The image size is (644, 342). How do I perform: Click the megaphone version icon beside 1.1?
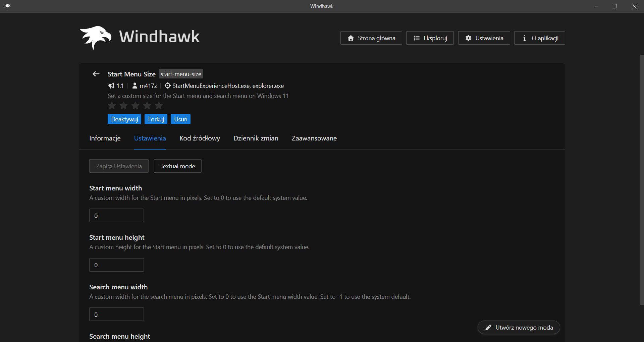click(111, 86)
